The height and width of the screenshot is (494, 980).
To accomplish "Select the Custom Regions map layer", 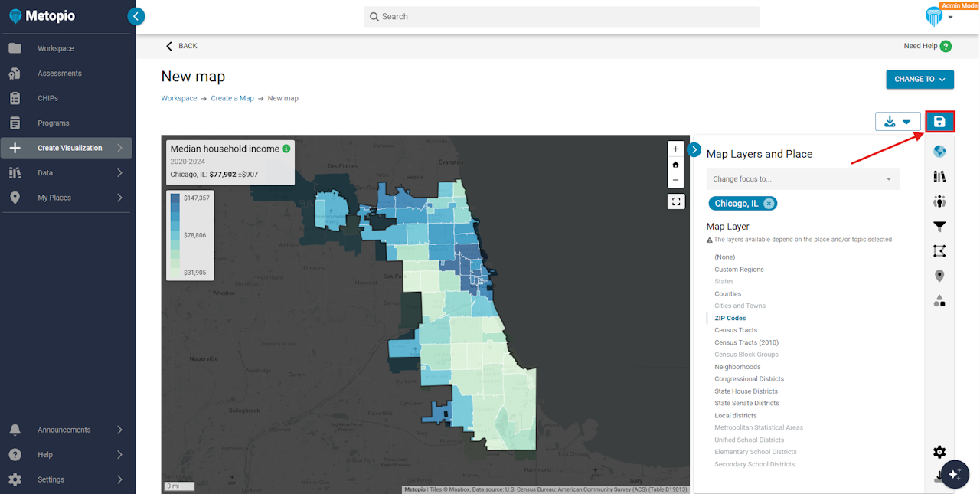I will 739,270.
